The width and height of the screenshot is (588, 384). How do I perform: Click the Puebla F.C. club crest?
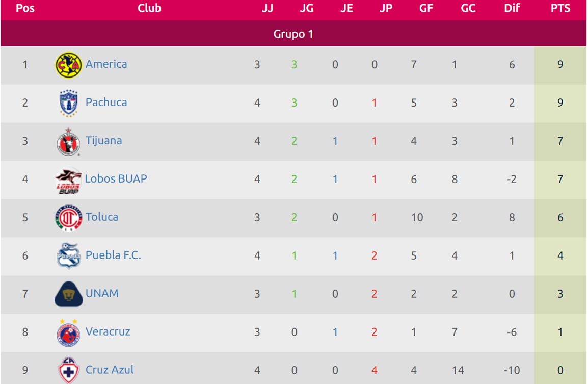[x=68, y=256]
